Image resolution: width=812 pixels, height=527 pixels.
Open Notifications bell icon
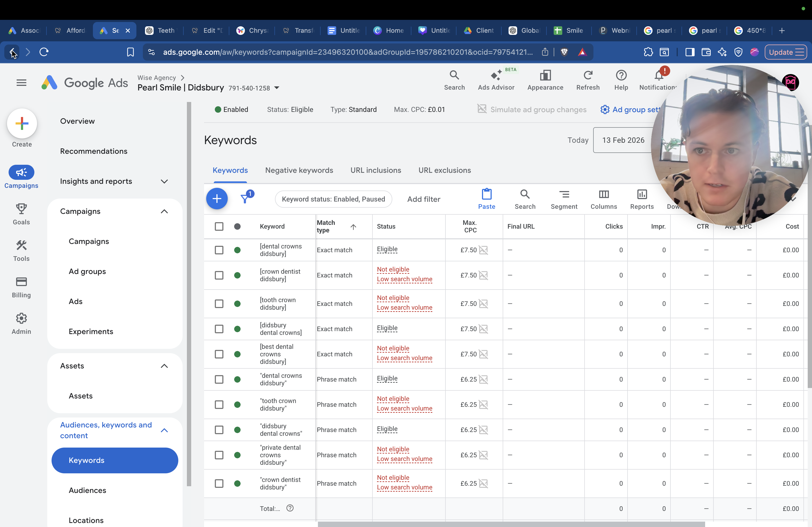[659, 75]
